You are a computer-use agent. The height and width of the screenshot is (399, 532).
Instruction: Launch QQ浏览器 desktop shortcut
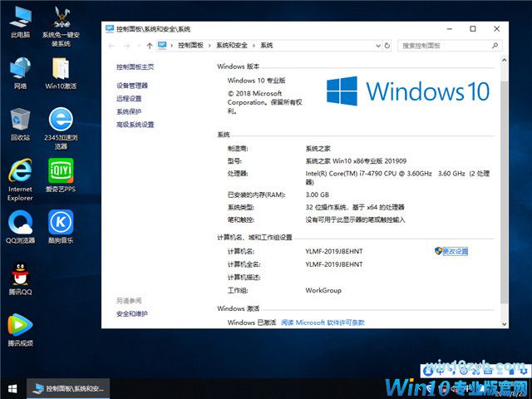[x=20, y=227]
